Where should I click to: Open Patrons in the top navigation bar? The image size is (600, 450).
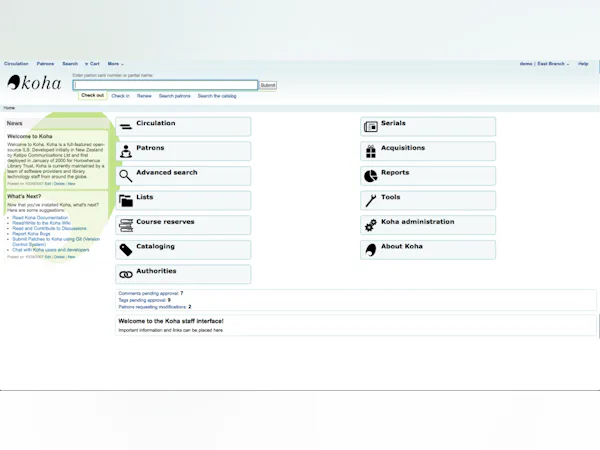tap(45, 64)
